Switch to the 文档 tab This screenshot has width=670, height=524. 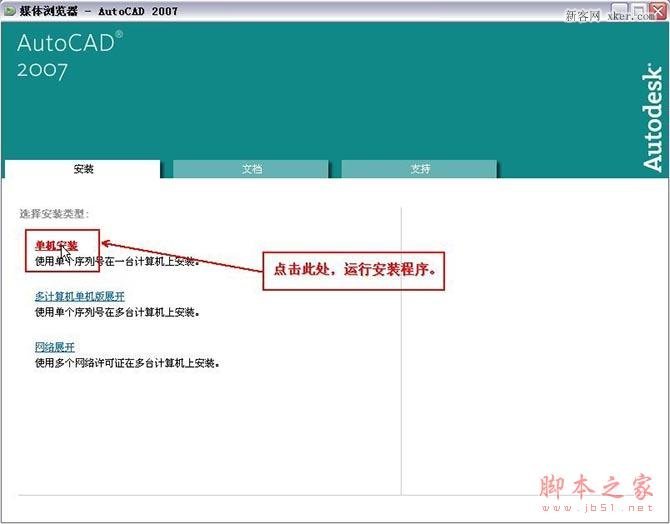(251, 169)
